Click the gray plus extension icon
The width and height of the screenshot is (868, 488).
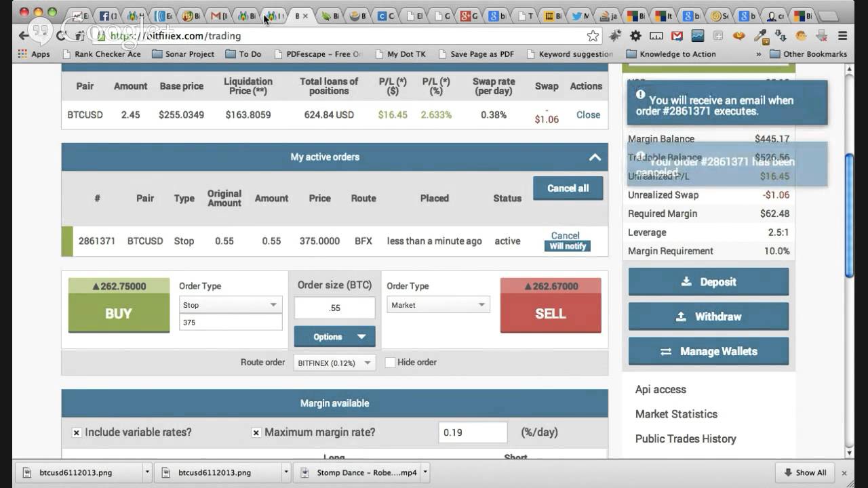(718, 36)
